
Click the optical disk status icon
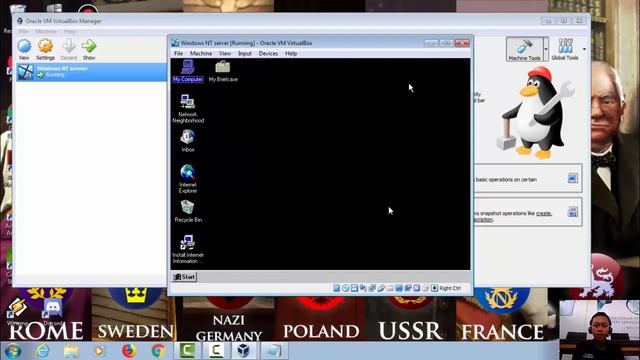coord(346,288)
